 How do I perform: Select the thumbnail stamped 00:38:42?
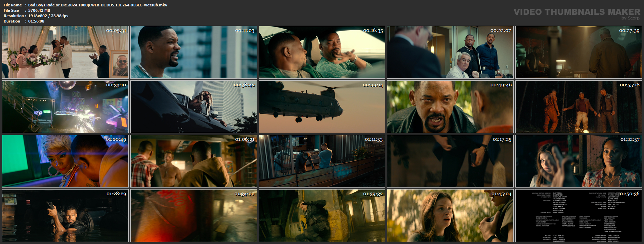[194, 107]
